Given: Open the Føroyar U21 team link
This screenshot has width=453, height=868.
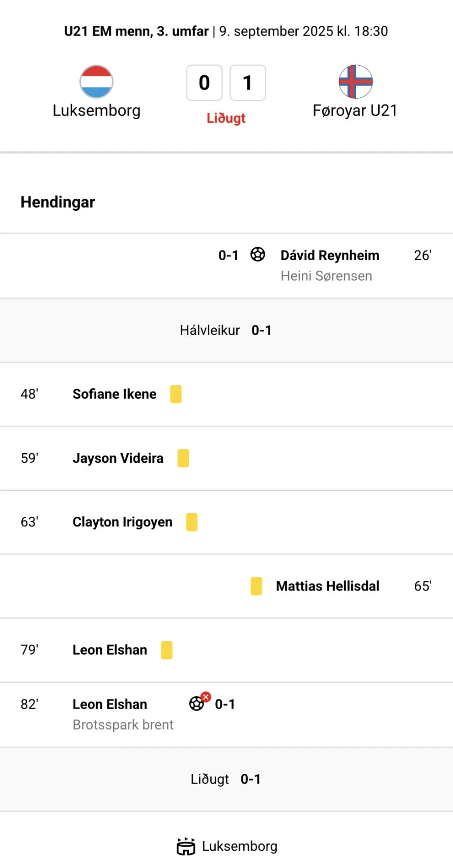Looking at the screenshot, I should (355, 111).
